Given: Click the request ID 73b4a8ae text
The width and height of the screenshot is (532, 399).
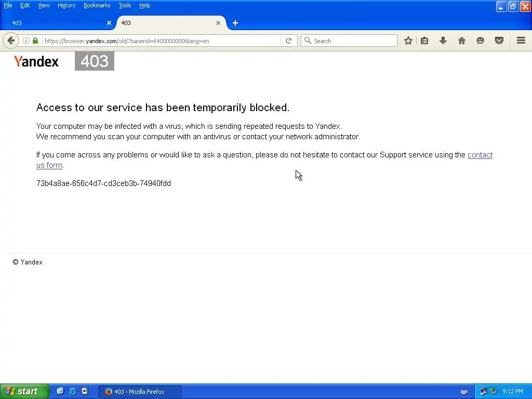Looking at the screenshot, I should 103,183.
